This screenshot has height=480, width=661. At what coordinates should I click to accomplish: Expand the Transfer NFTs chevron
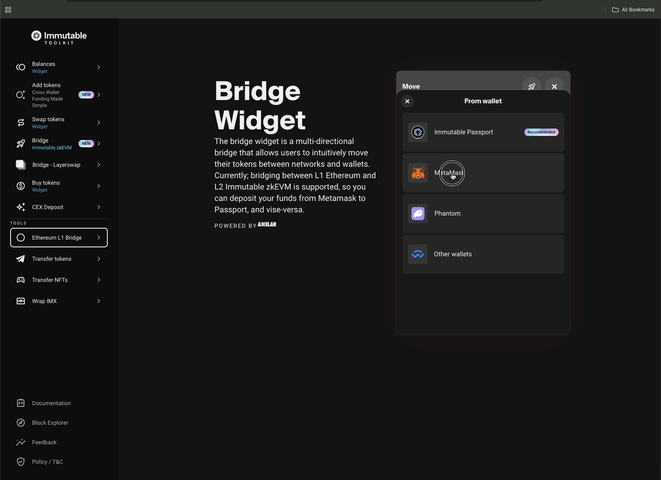(x=99, y=280)
